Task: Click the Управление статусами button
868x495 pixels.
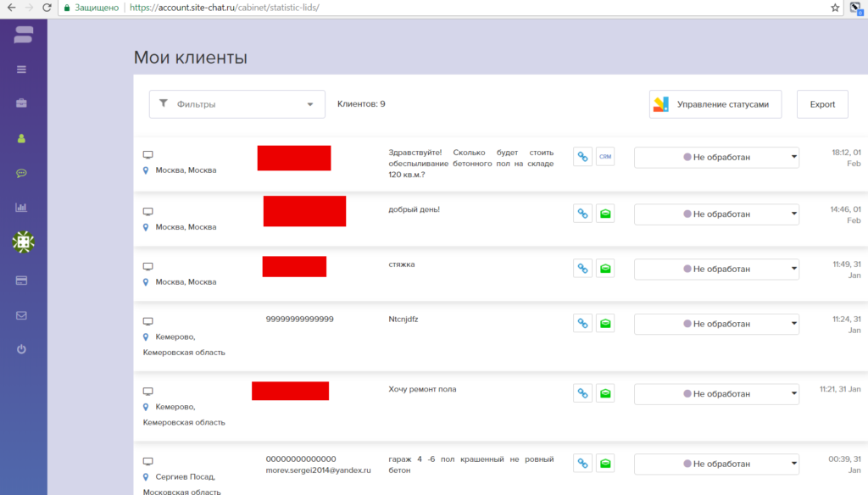Action: tap(715, 104)
